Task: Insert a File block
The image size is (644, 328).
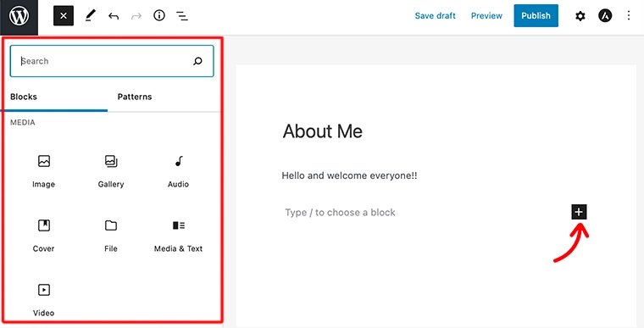Action: coord(111,236)
